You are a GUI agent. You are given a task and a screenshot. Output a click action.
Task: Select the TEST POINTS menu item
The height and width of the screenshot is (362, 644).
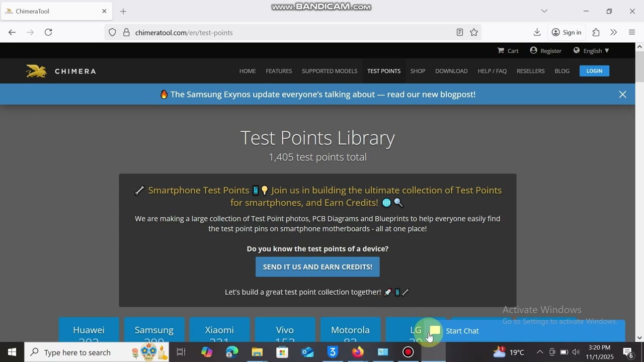384,71
